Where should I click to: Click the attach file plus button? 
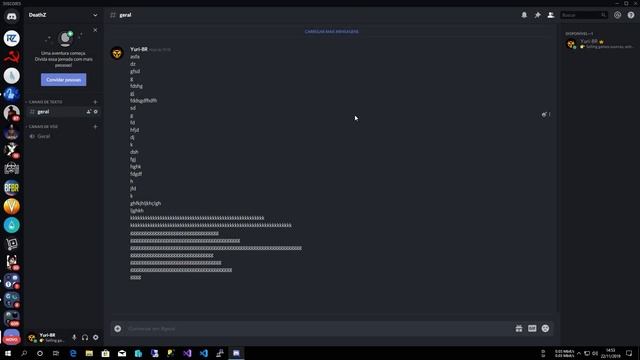click(x=118, y=329)
